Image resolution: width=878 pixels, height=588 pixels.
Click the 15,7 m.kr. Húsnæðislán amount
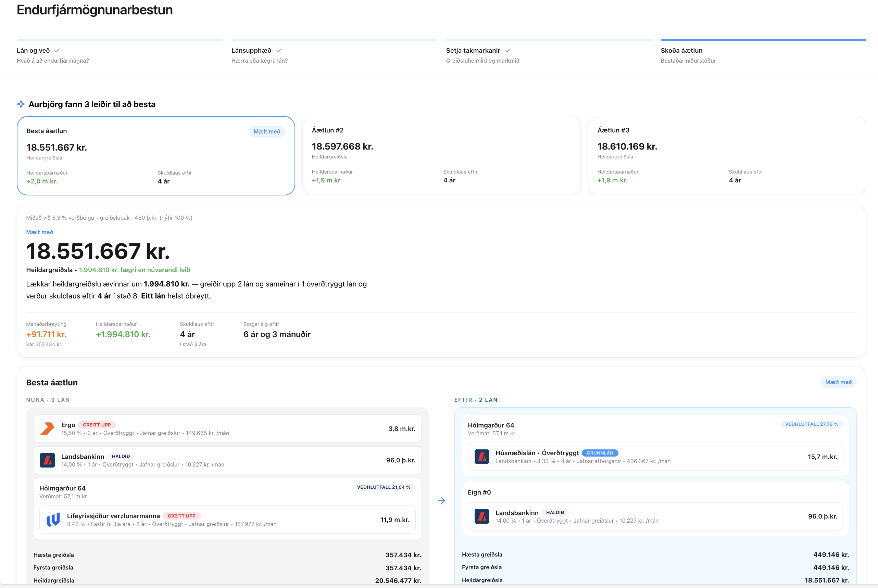coord(823,457)
